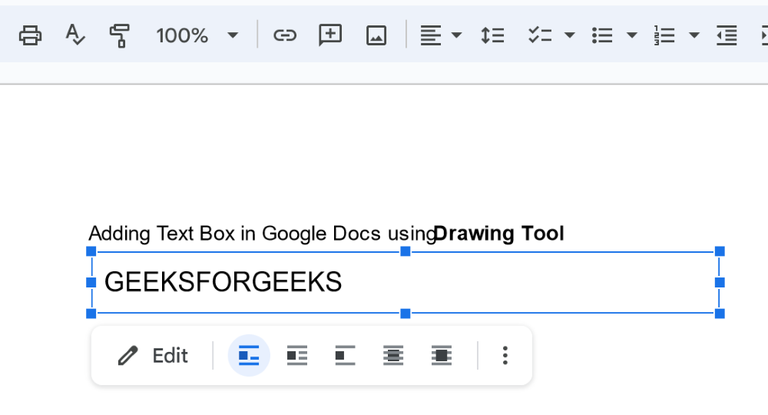This screenshot has height=415, width=768.
Task: Expand the align options arrow
Action: pos(456,35)
